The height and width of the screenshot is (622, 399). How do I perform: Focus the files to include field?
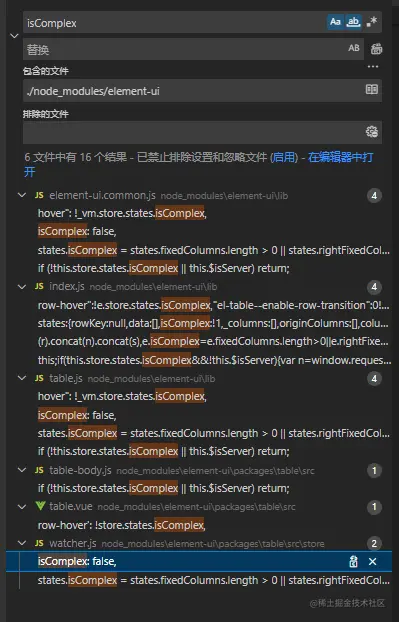click(194, 90)
